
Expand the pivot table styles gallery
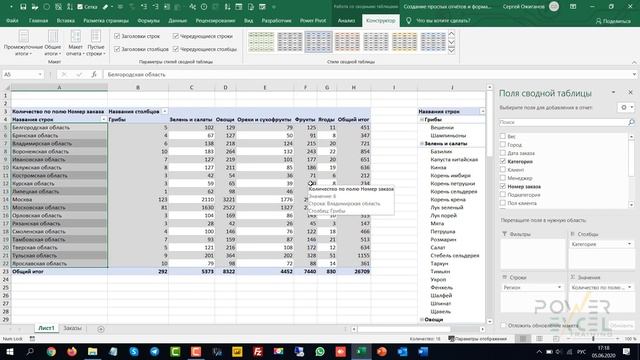(x=451, y=51)
